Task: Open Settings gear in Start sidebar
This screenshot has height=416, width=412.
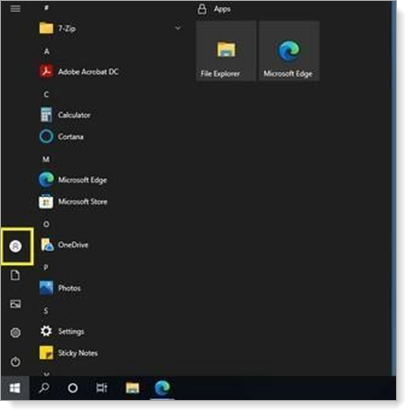Action: [15, 333]
